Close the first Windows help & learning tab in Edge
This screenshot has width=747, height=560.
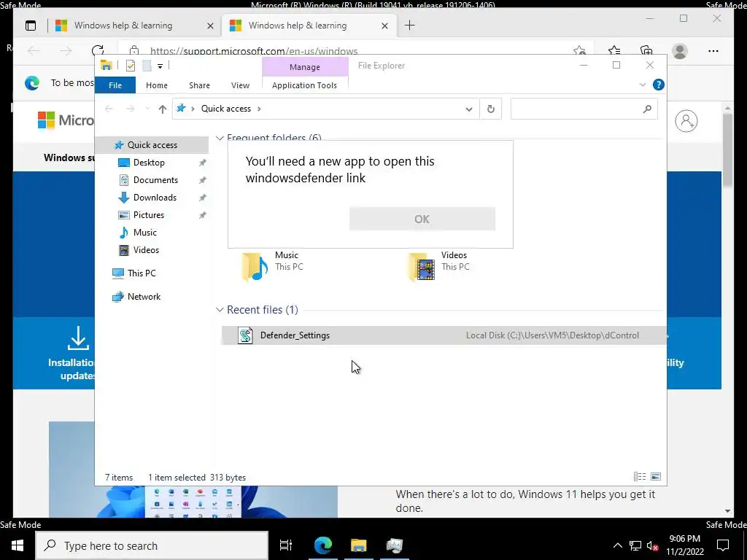pyautogui.click(x=210, y=26)
